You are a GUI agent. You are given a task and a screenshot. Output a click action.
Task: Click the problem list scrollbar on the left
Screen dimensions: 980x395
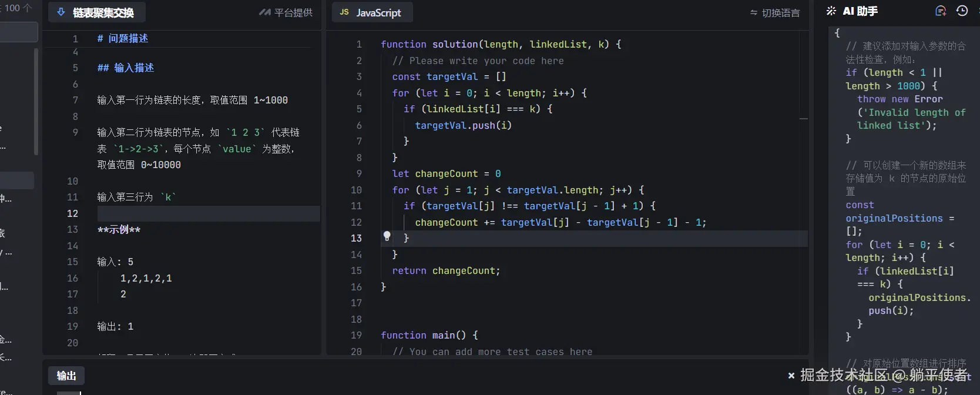coord(36,100)
